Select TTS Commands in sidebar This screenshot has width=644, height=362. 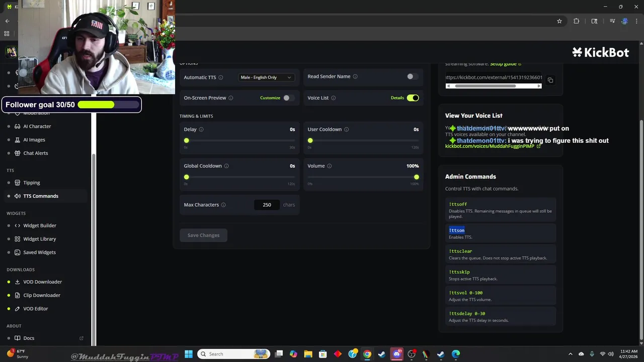click(40, 196)
